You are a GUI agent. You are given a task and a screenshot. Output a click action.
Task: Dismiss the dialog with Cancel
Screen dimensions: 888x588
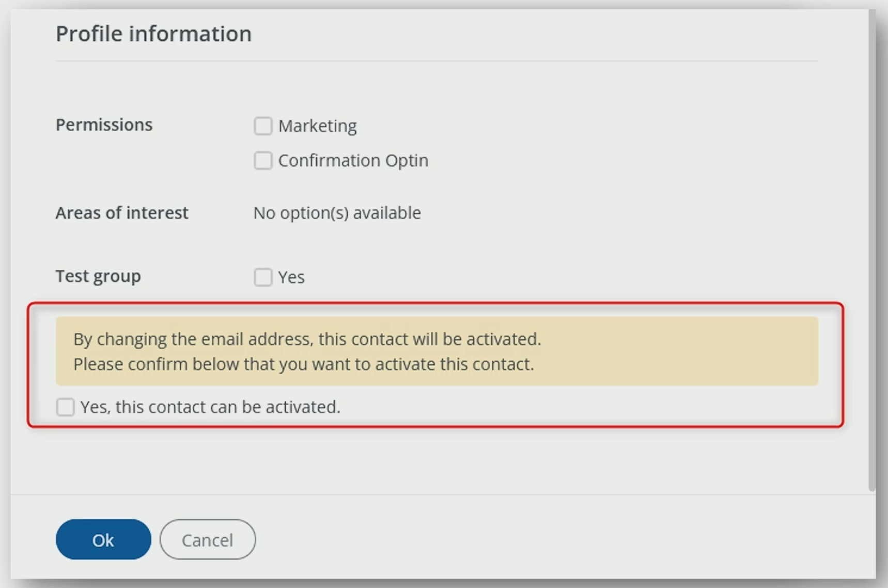(x=207, y=539)
